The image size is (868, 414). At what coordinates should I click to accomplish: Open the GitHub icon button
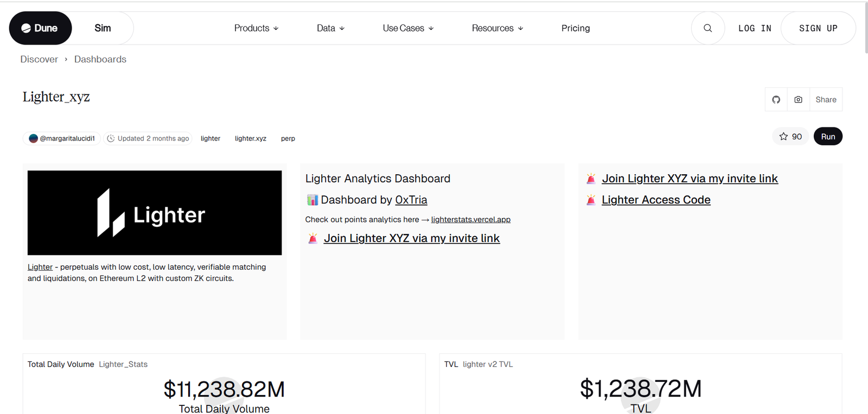(x=776, y=100)
